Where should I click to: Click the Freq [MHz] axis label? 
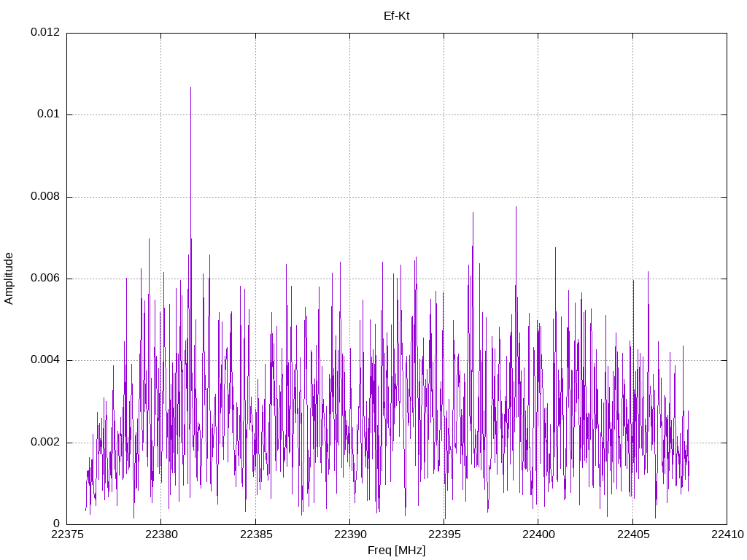(x=396, y=551)
